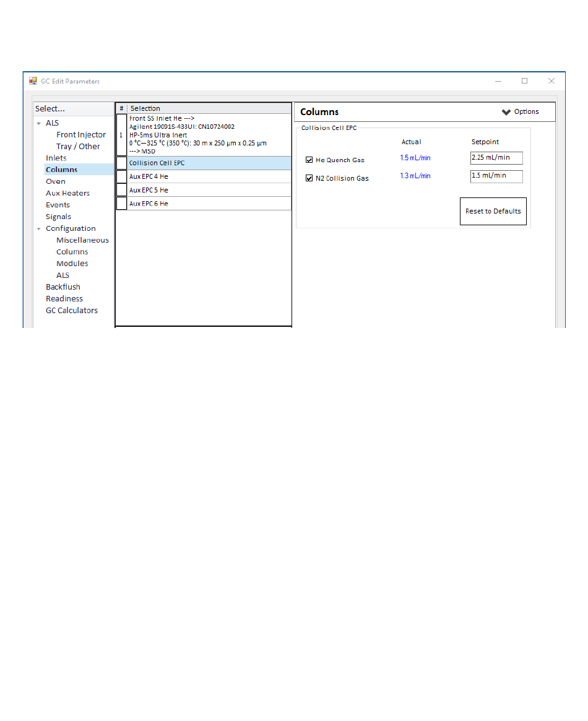This screenshot has height=721, width=588.
Task: Open GC Calculators
Action: click(x=72, y=311)
